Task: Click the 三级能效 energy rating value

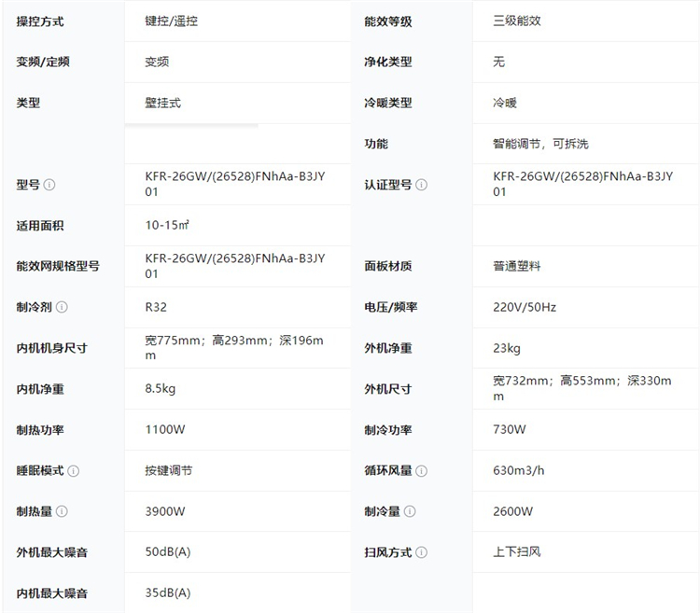Action: [x=517, y=21]
